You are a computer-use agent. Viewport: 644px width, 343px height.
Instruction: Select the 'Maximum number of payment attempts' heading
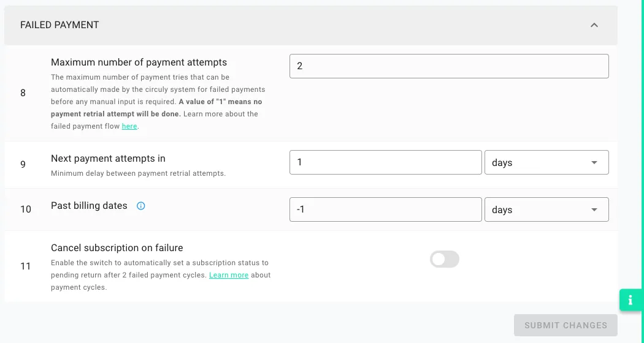pos(139,62)
